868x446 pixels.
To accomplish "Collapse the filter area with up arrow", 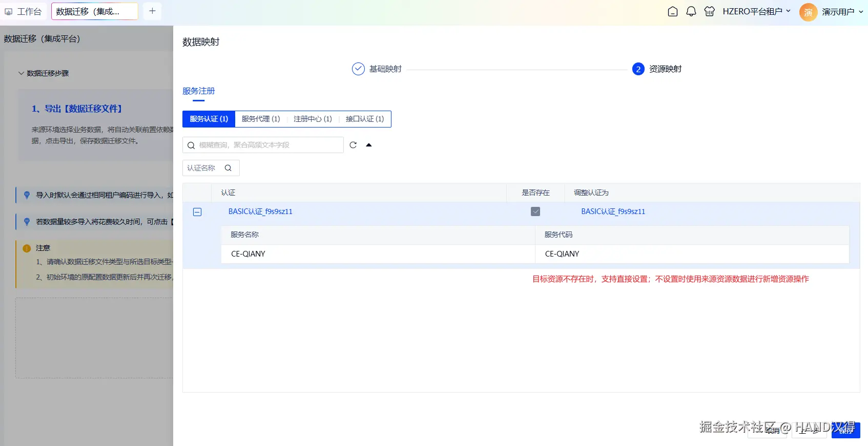I will tap(368, 145).
